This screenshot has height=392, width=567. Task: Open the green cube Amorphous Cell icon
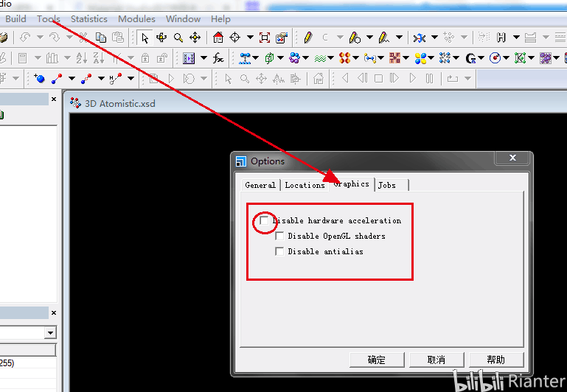(x=269, y=57)
